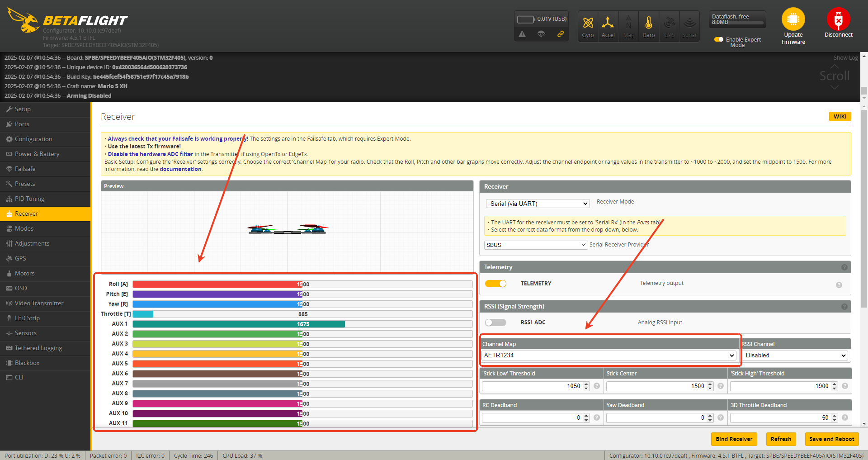Click the 3D Throttle Deadband help icon
Screen dimensions: 868x460
tap(845, 417)
